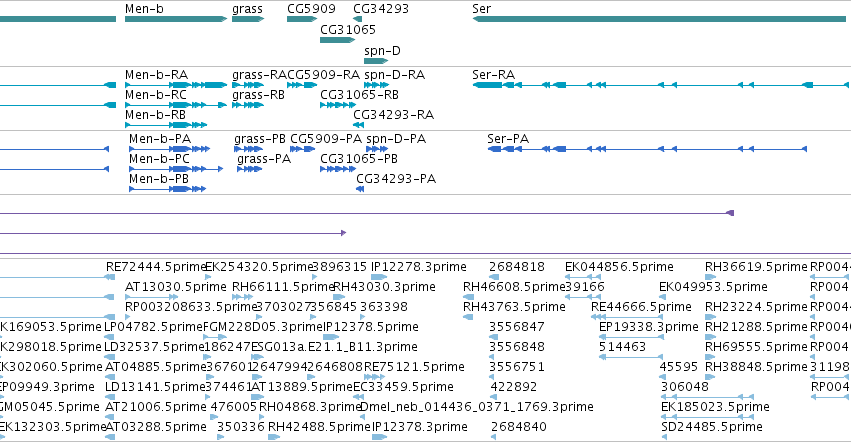Click the grass-PA protein label

264,159
